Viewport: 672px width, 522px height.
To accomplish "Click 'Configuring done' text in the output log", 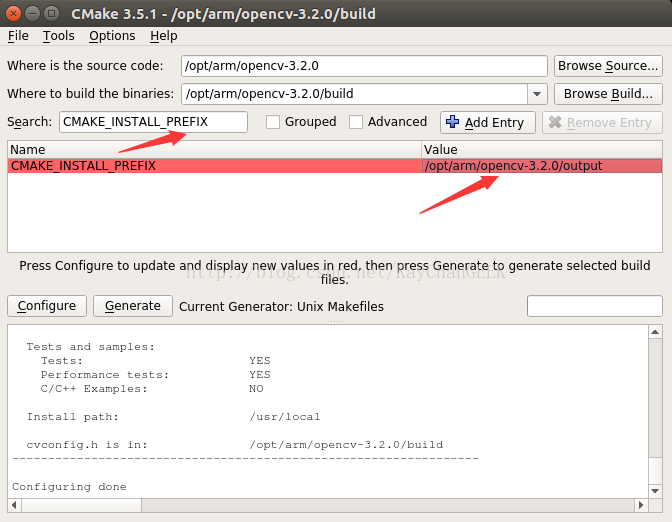I will (69, 487).
